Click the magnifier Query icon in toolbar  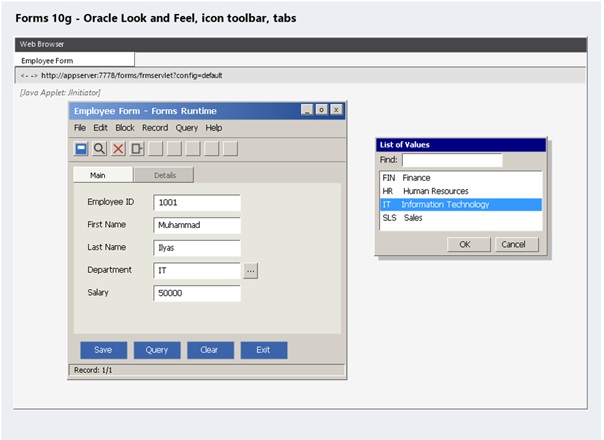99,149
